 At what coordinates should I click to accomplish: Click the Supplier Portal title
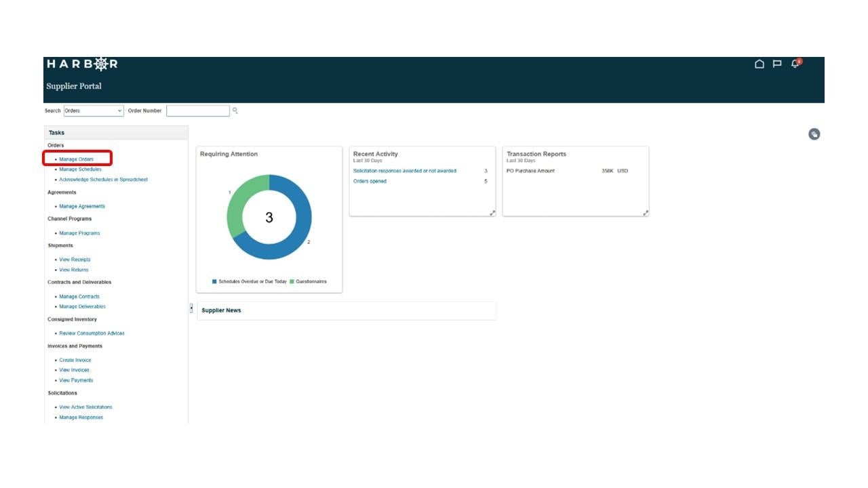(74, 86)
